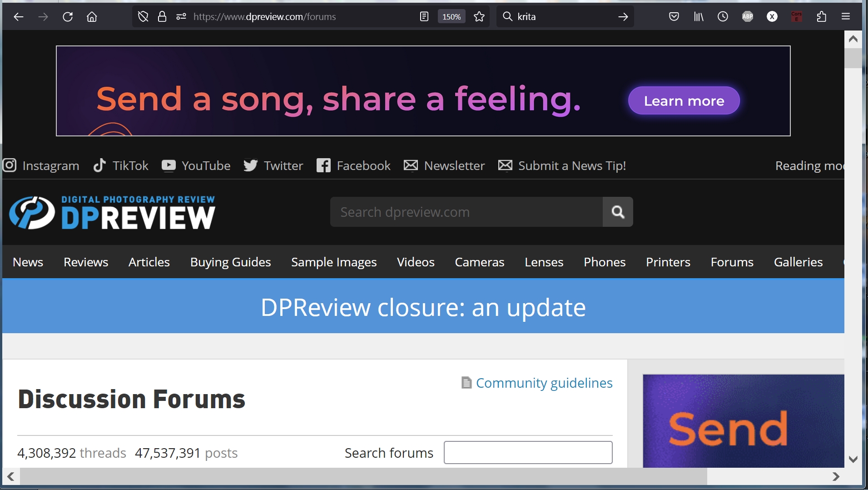Toggle reader view icon in address bar
This screenshot has width=868, height=490.
(x=424, y=17)
